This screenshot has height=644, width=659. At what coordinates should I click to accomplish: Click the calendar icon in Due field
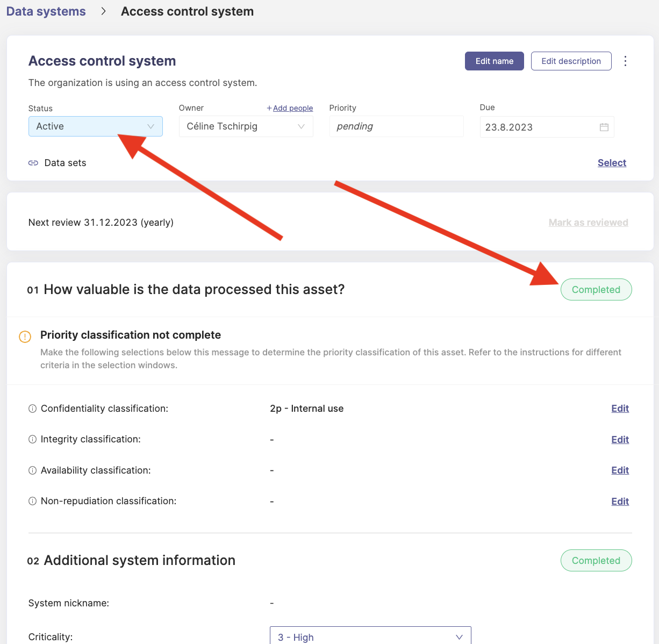click(604, 127)
